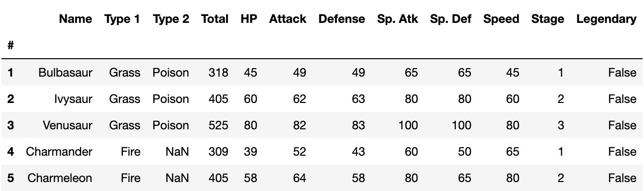
Task: Select the Speed column header
Action: click(x=501, y=19)
